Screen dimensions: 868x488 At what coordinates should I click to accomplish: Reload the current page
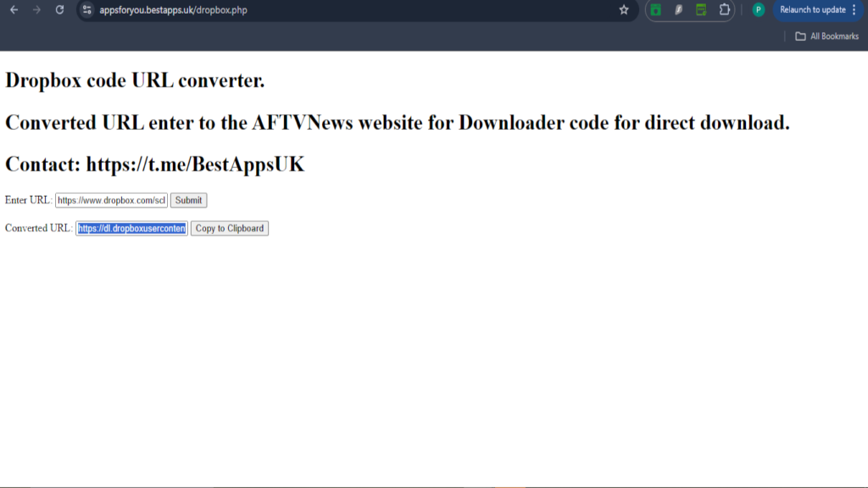coord(60,10)
